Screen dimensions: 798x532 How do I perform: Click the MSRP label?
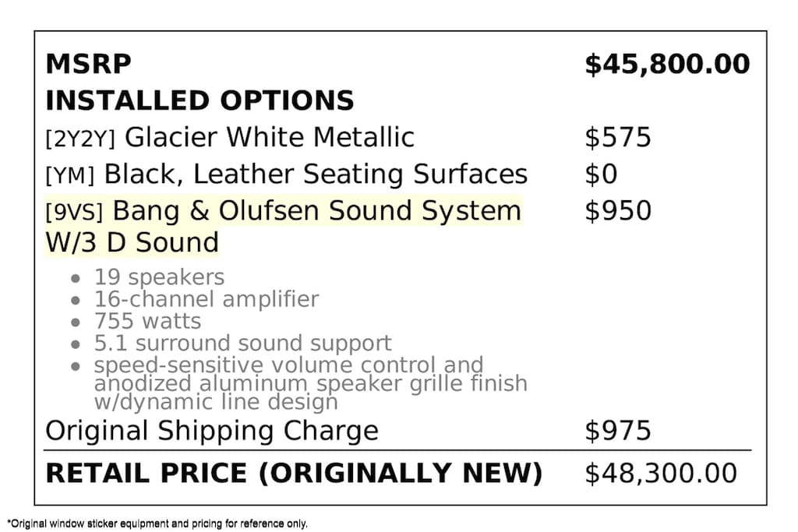point(88,64)
